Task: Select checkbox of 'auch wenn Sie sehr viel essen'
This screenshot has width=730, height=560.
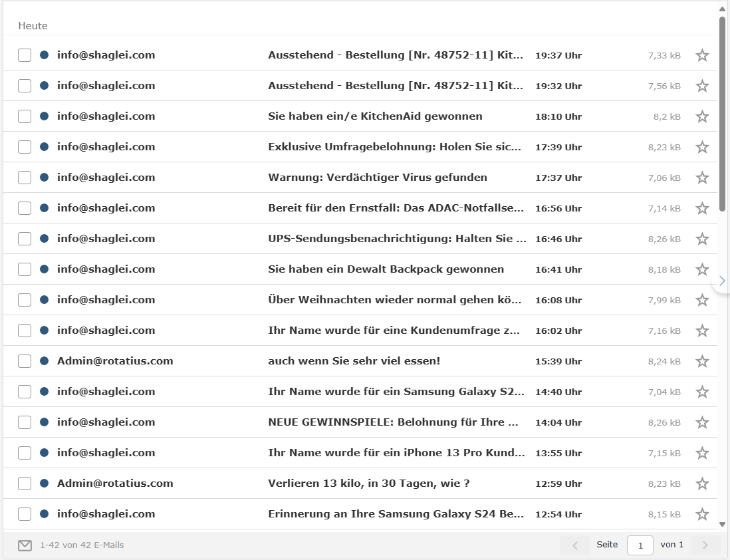Action: tap(25, 361)
